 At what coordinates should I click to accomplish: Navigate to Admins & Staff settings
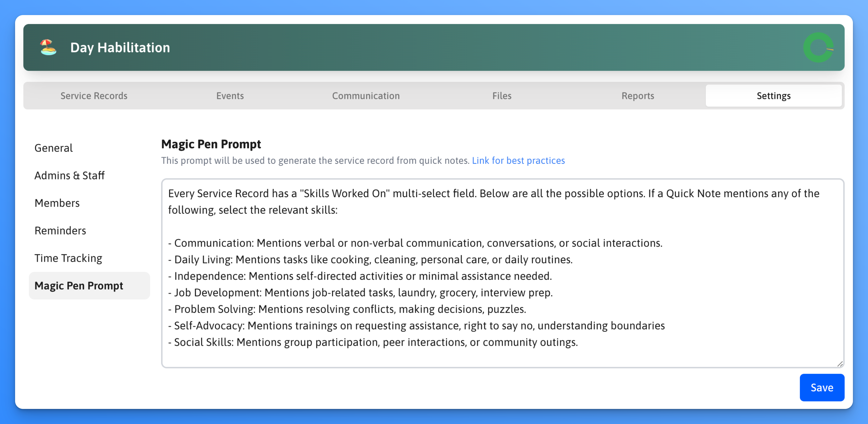pyautogui.click(x=69, y=175)
